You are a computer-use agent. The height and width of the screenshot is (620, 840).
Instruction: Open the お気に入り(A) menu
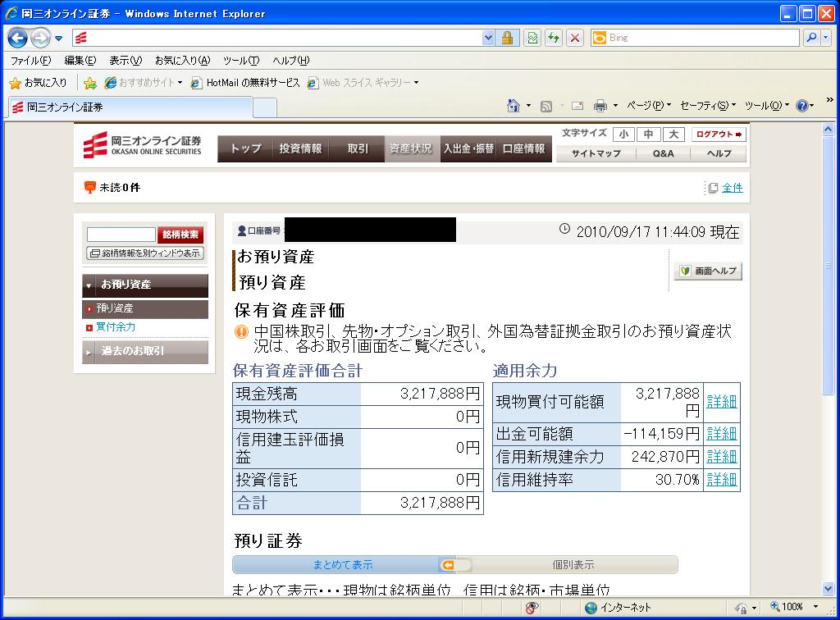click(x=182, y=61)
